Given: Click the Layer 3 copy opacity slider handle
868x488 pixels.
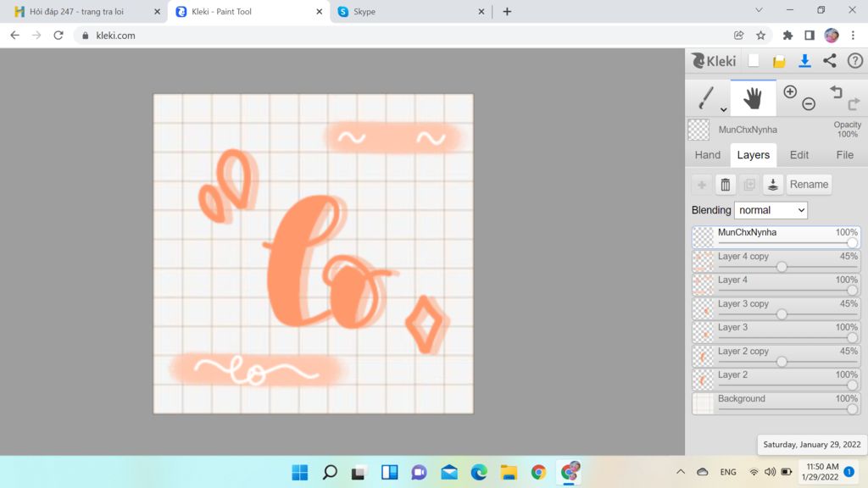Looking at the screenshot, I should tap(782, 314).
